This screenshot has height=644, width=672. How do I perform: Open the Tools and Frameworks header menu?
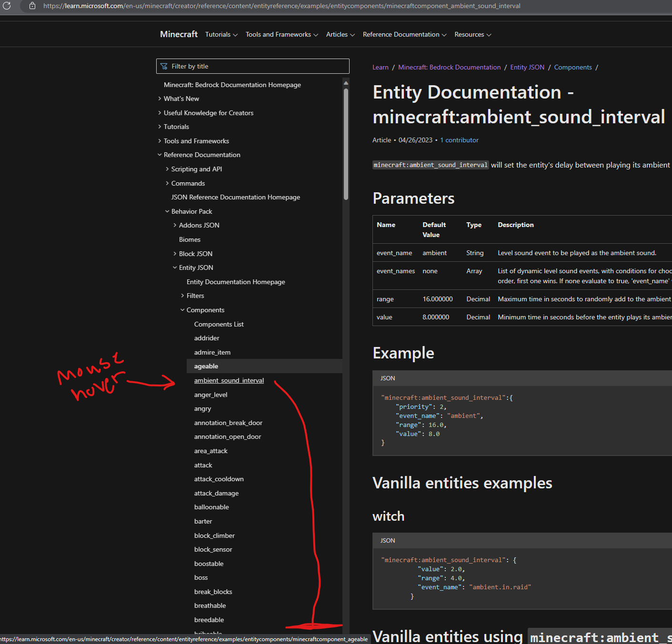(x=282, y=34)
